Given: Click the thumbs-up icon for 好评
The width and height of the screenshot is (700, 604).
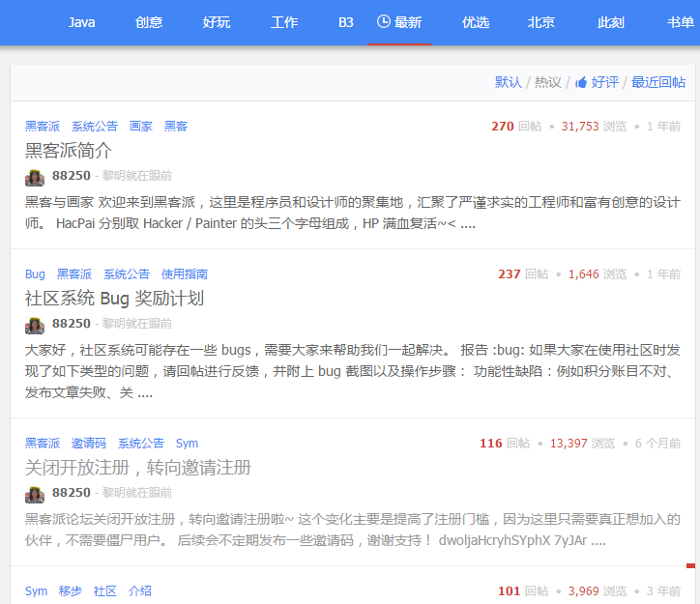Looking at the screenshot, I should [581, 82].
